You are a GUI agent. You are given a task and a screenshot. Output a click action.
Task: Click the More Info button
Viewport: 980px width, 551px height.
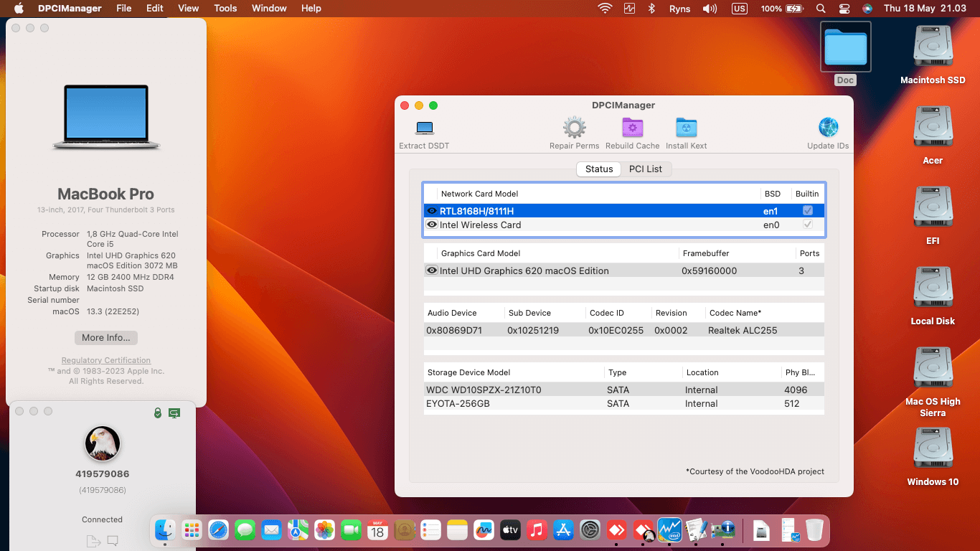click(106, 338)
